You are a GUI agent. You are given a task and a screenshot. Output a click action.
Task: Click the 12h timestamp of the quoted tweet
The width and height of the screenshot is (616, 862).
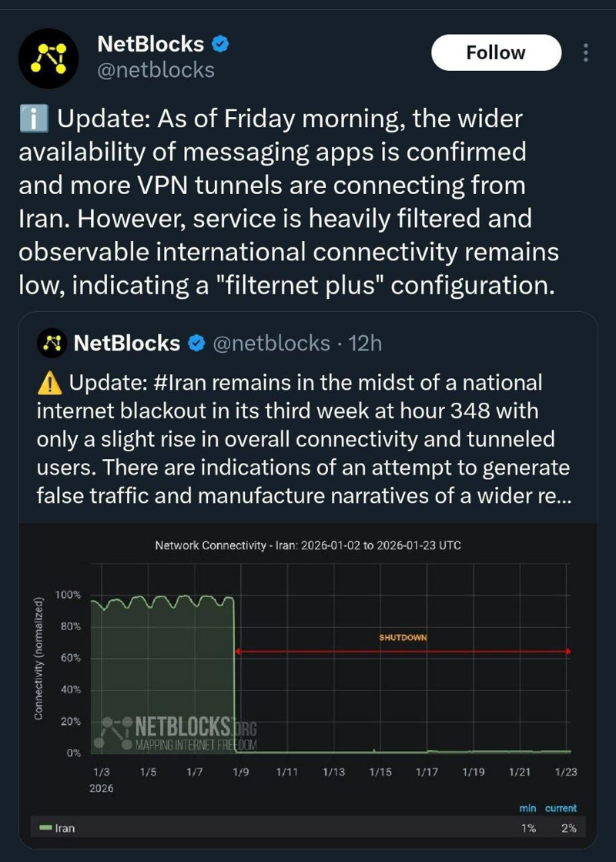pyautogui.click(x=365, y=343)
